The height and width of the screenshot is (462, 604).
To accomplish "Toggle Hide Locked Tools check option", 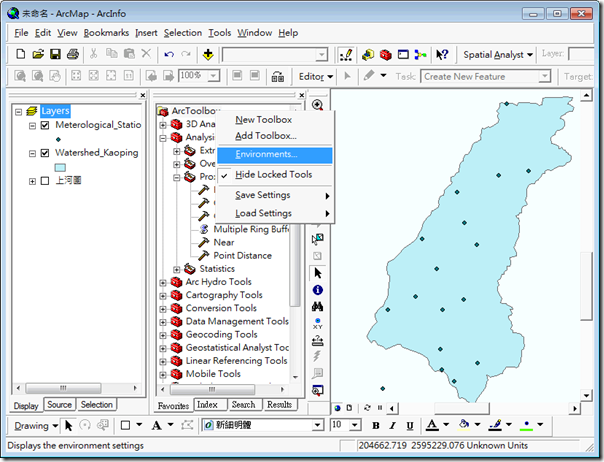I will coord(274,175).
